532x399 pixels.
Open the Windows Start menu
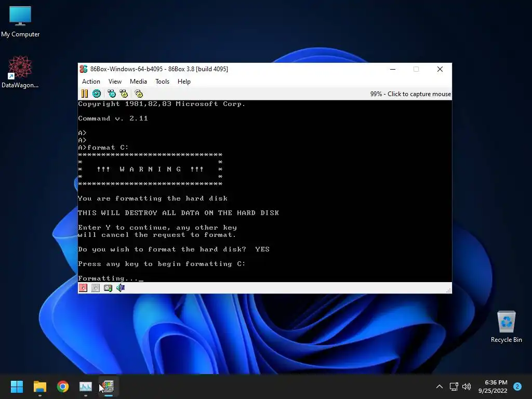tap(17, 387)
